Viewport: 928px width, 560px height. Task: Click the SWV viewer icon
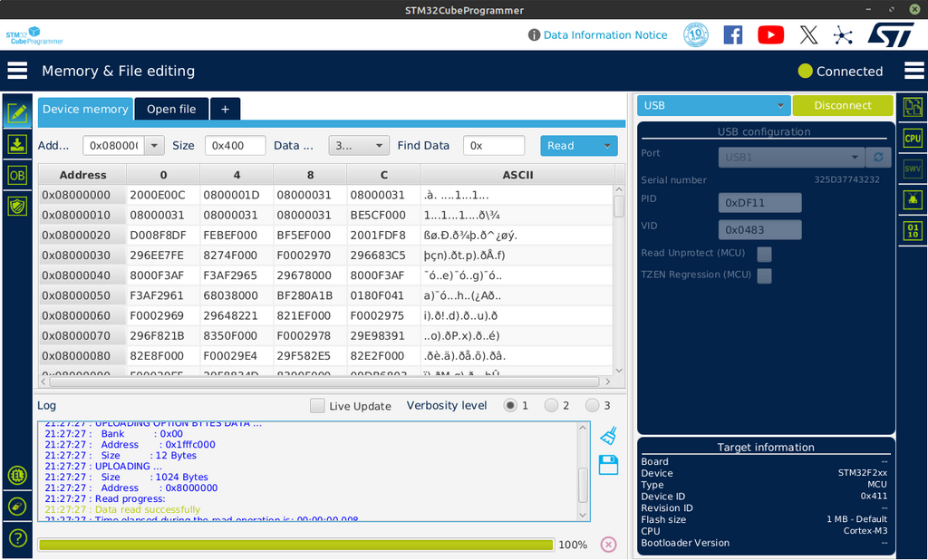coord(912,169)
